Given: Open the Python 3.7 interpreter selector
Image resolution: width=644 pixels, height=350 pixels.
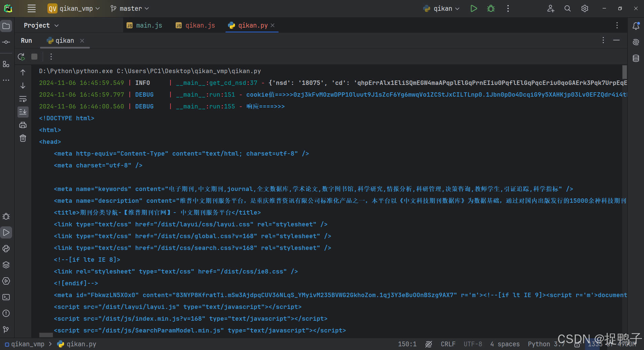Looking at the screenshot, I should [546, 344].
